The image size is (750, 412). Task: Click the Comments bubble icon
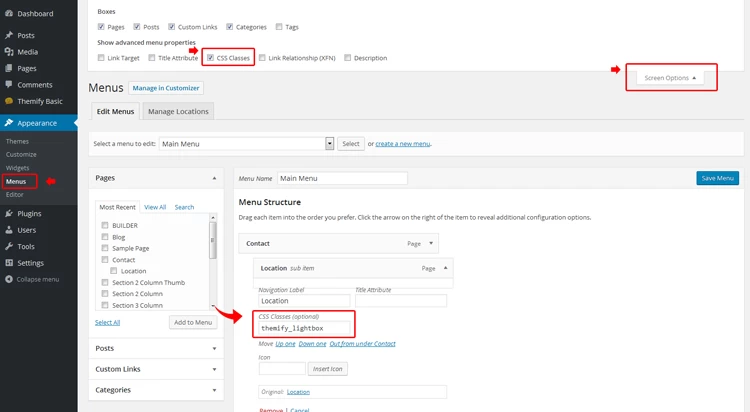click(9, 85)
